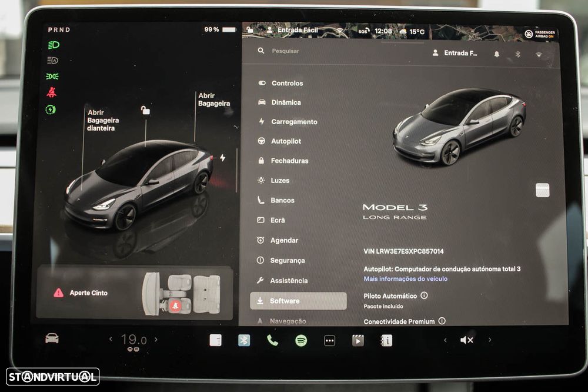588x392 pixels.
Task: Tap the seat occupancy diagram
Action: click(182, 294)
